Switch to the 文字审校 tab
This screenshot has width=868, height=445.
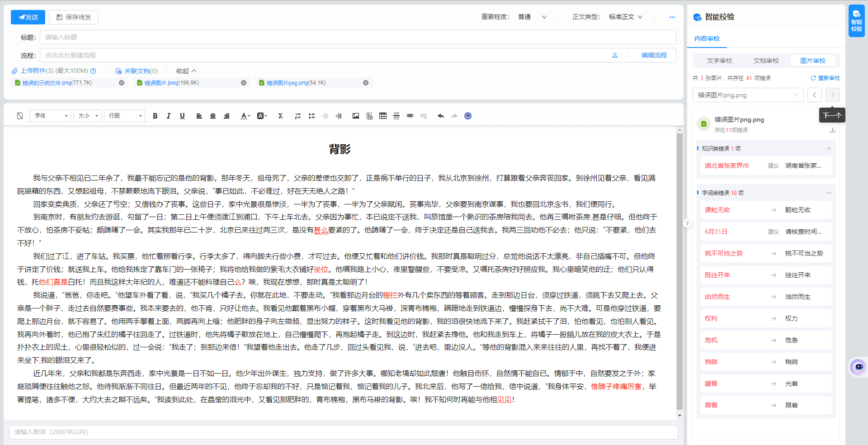719,61
